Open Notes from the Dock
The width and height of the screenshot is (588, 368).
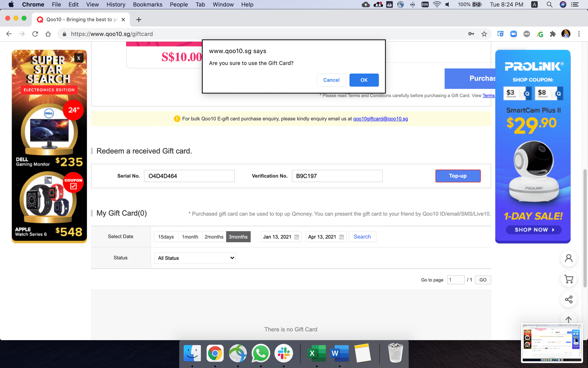point(363,353)
